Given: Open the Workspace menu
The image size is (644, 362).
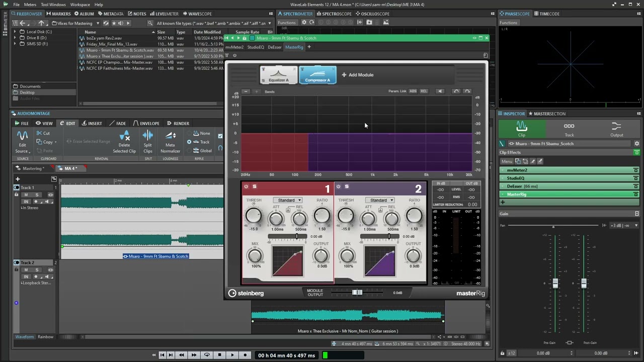Looking at the screenshot, I should [80, 5].
